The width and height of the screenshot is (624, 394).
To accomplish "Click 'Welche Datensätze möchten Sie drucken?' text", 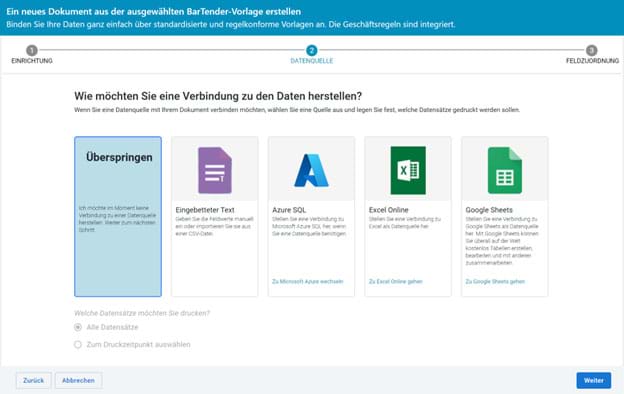I will pyautogui.click(x=142, y=313).
